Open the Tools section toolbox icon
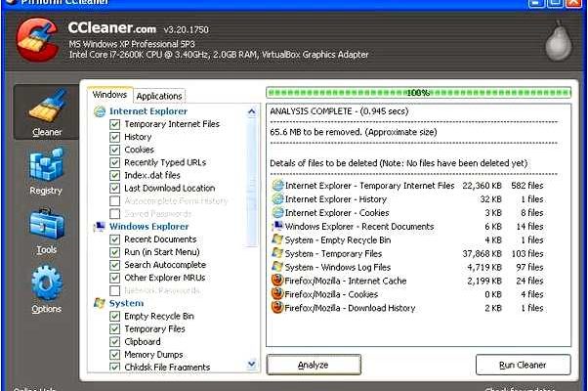 coord(47,224)
